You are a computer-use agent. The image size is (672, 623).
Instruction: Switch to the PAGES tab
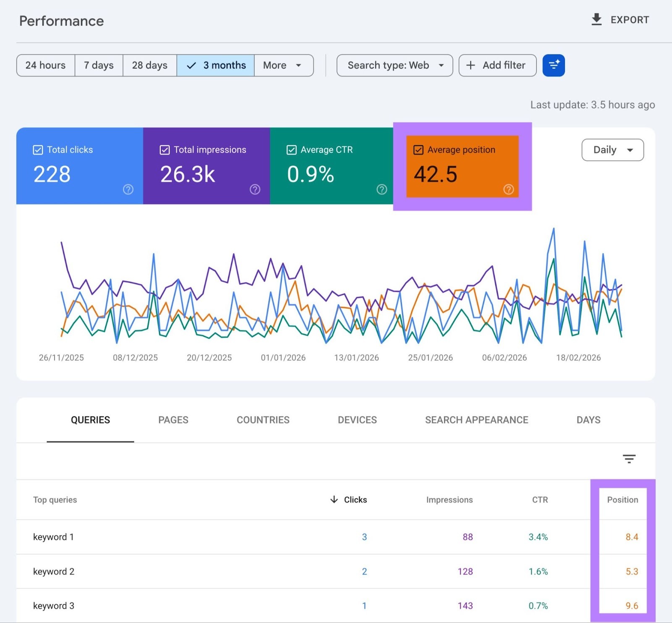tap(173, 420)
